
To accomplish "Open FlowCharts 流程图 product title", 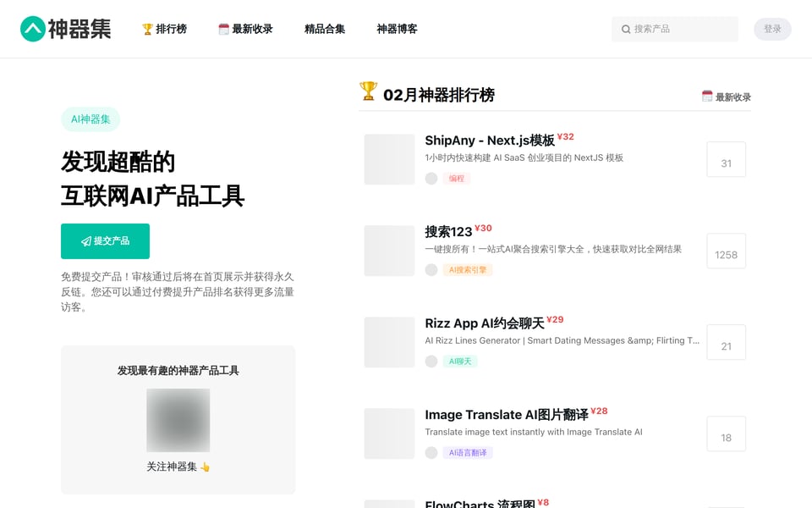I will (480, 504).
